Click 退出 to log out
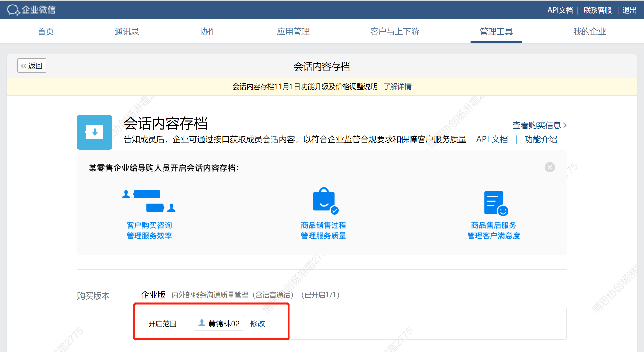 click(x=629, y=10)
